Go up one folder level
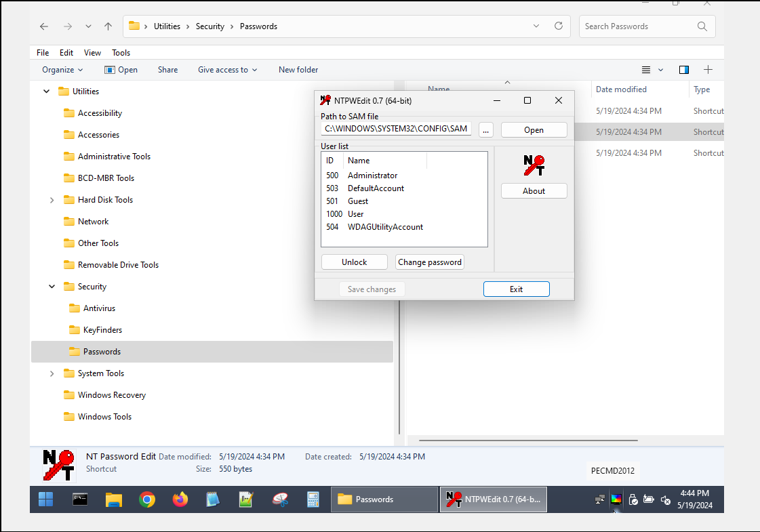 pos(108,26)
